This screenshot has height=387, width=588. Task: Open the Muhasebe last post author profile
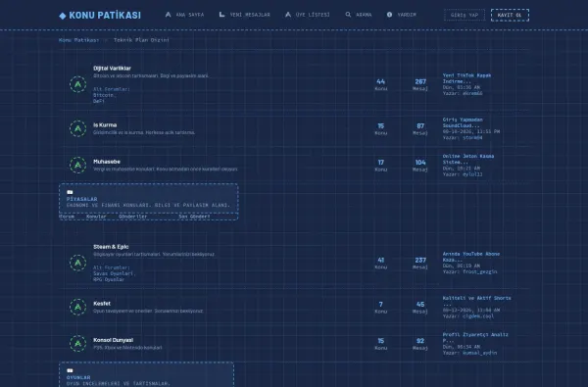click(472, 174)
